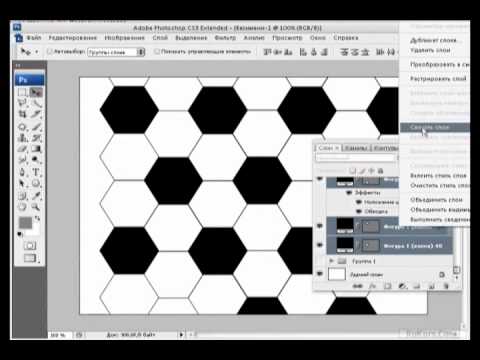Select the Notes tool
The image size is (480, 360).
click(22, 196)
